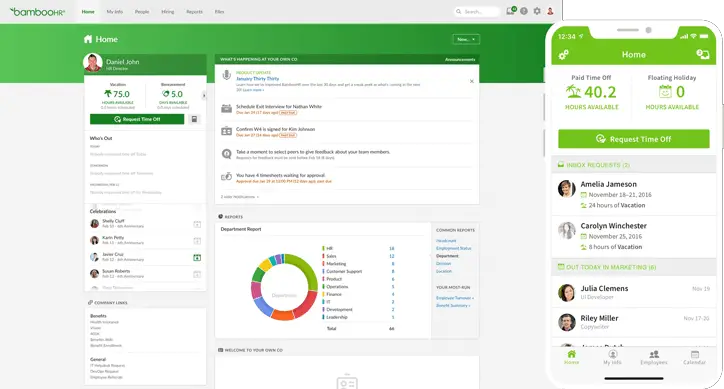Open the settings gear in the desktop header

click(x=537, y=11)
